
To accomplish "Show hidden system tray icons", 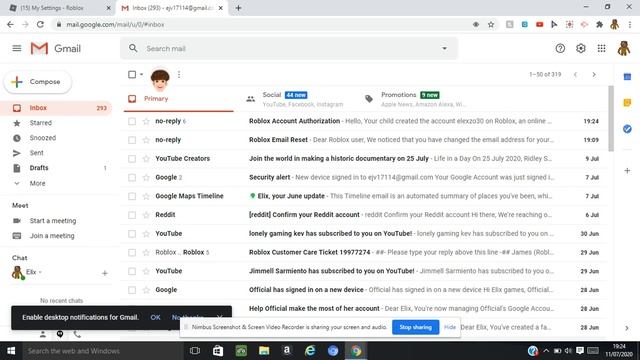I will (546, 351).
